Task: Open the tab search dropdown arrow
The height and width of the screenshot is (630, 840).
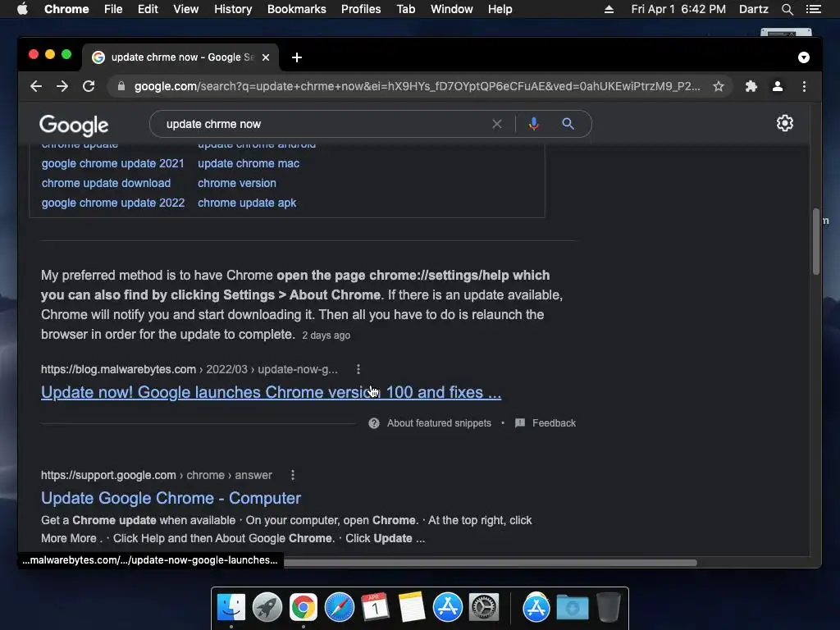Action: 804,57
